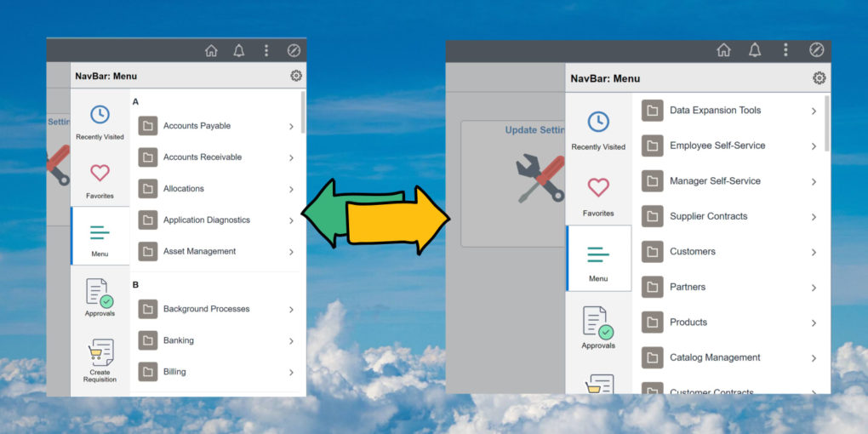868x434 pixels.
Task: Click Application Diagnostics folder icon
Action: pos(148,220)
